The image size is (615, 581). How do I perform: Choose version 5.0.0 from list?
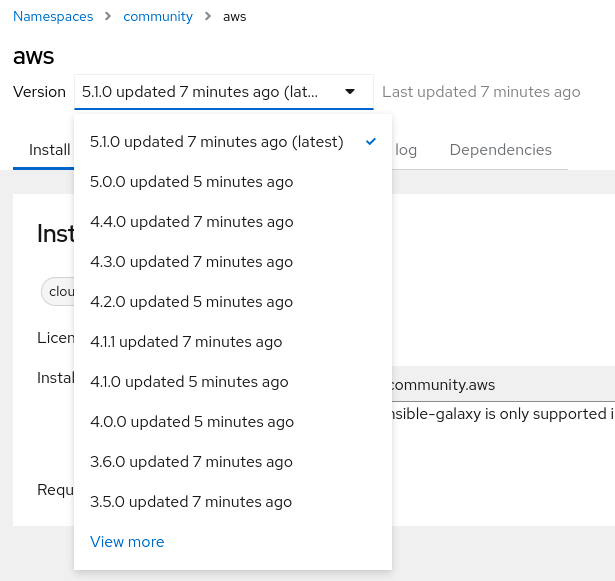pos(191,182)
